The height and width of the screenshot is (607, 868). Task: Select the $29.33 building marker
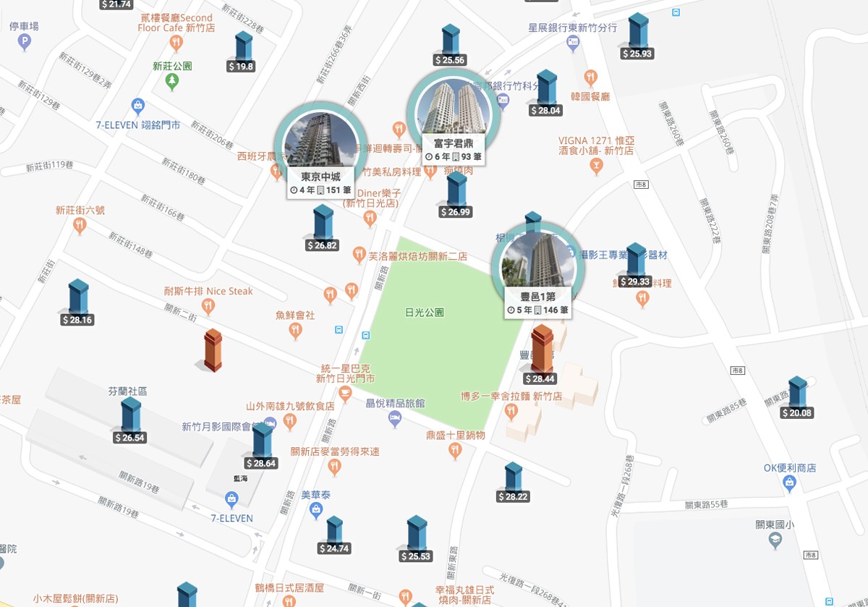635,265
